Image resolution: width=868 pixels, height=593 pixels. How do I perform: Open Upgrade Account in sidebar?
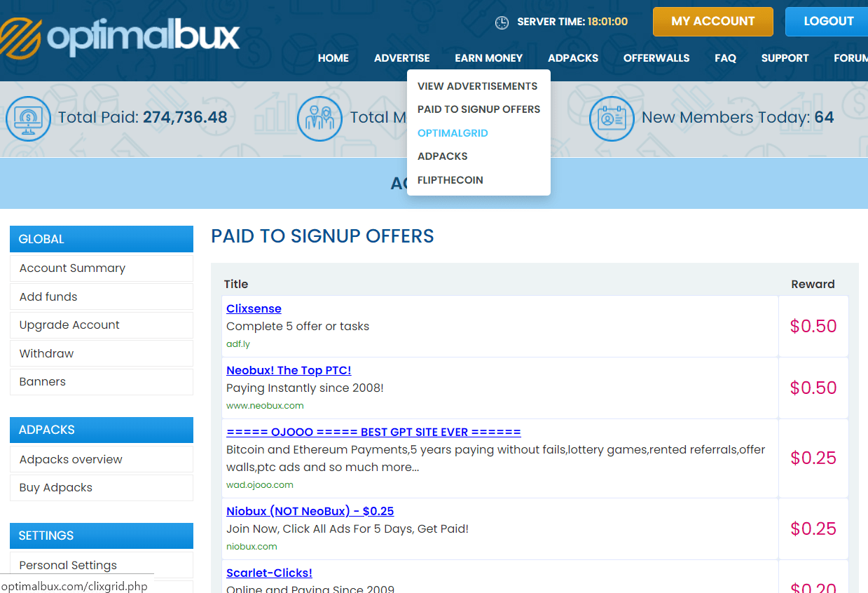click(x=69, y=325)
